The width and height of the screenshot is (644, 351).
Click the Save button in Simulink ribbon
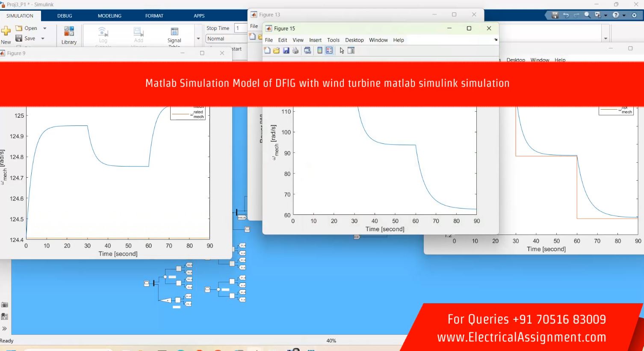[x=25, y=39]
